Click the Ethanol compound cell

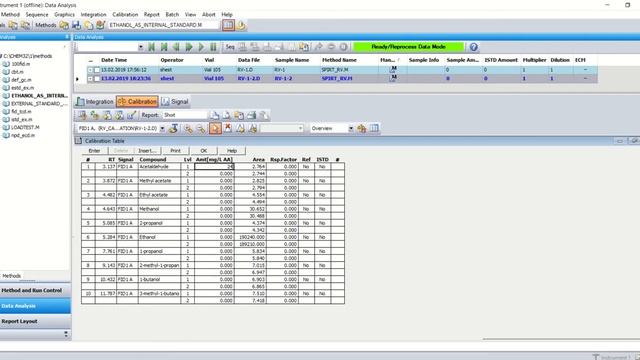159,237
